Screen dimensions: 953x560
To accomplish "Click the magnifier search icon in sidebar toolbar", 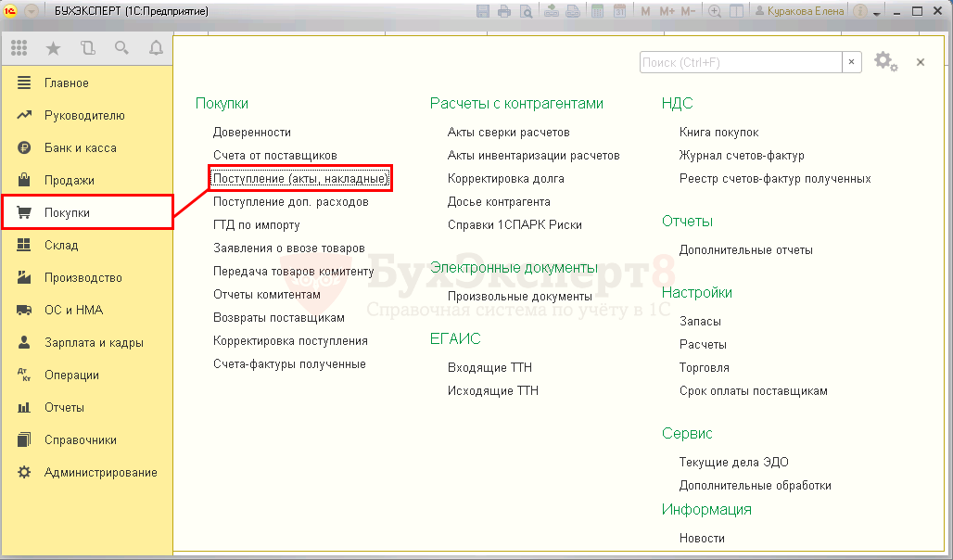I will [121, 48].
